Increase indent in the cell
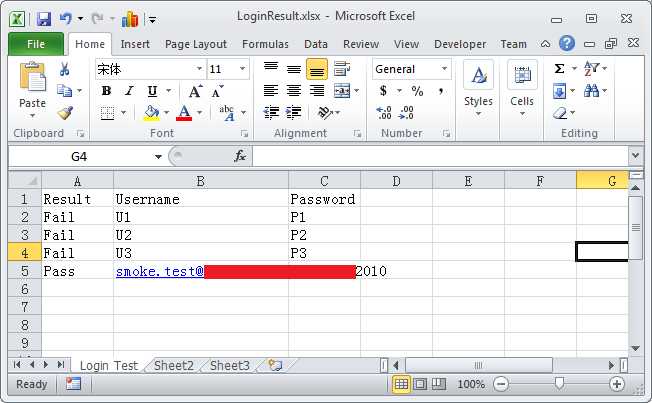The height and width of the screenshot is (403, 652). pyautogui.click(x=294, y=112)
